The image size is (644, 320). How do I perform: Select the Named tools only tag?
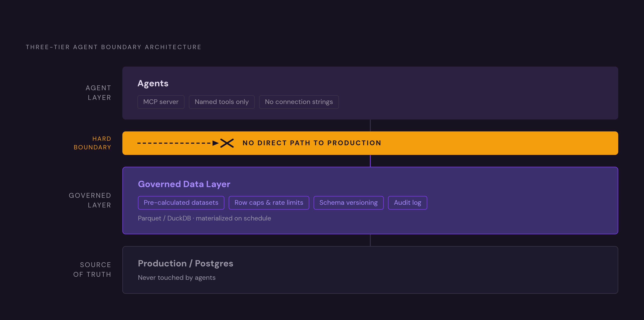(x=221, y=102)
